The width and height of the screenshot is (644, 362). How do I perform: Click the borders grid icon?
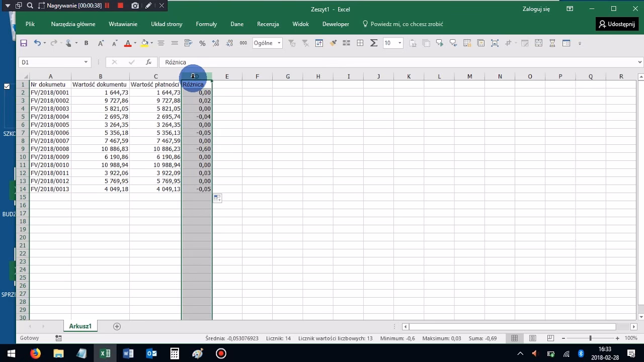[x=360, y=43]
